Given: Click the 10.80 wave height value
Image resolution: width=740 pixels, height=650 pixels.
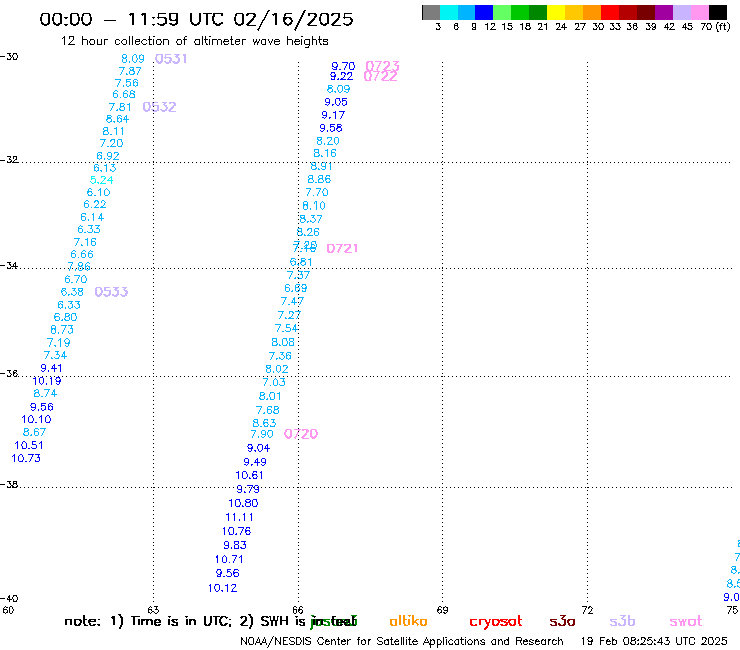Looking at the screenshot, I should [x=243, y=503].
